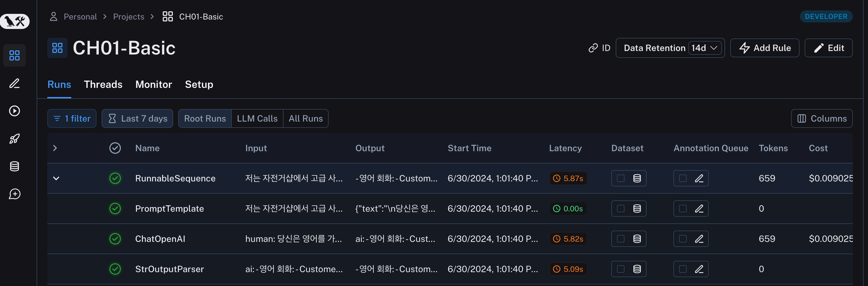
Task: Open the Data Retention 14d dropdown
Action: pos(705,48)
